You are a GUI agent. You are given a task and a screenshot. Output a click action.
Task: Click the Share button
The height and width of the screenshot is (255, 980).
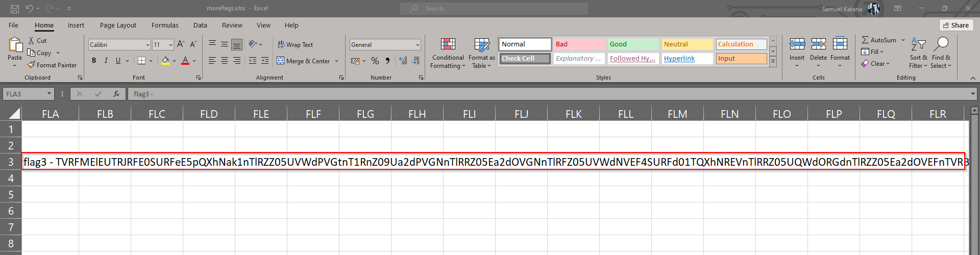pyautogui.click(x=956, y=25)
